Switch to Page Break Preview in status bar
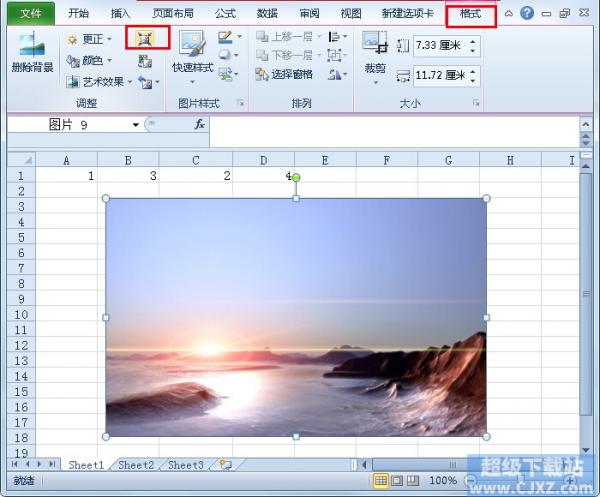This screenshot has width=600, height=497. (413, 481)
